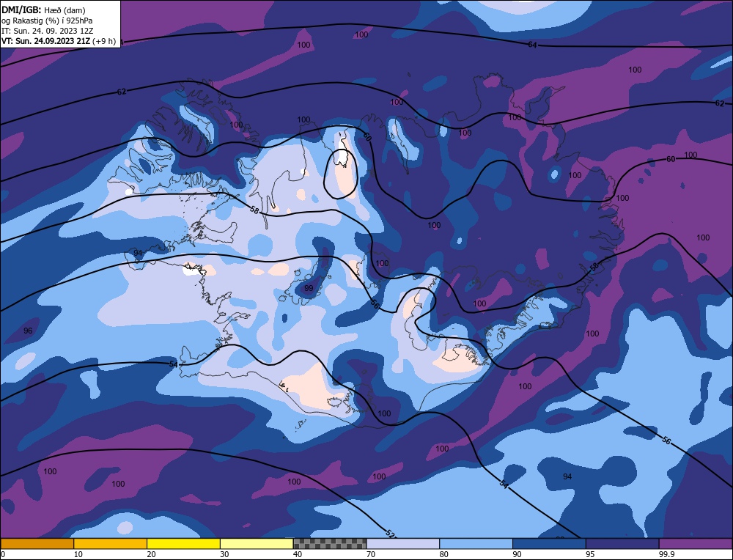The image size is (733, 560).
Task: Click the '90' legend scale label
Action: (517, 554)
